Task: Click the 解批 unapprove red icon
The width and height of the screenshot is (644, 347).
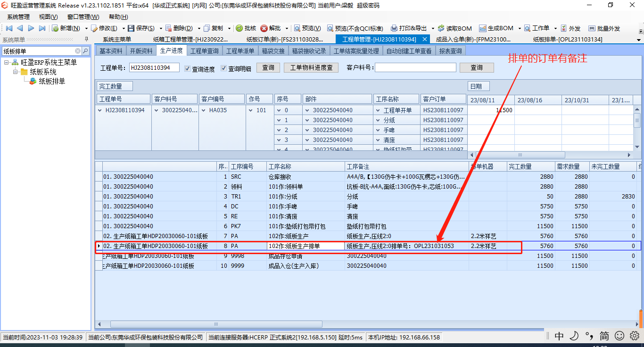Action: tap(264, 28)
